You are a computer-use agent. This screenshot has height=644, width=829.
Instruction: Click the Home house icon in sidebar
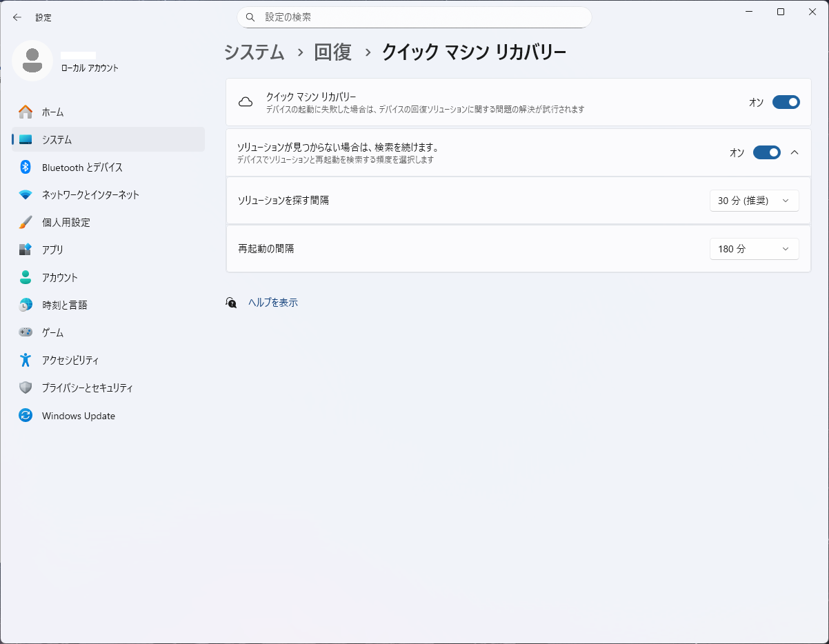(x=26, y=112)
